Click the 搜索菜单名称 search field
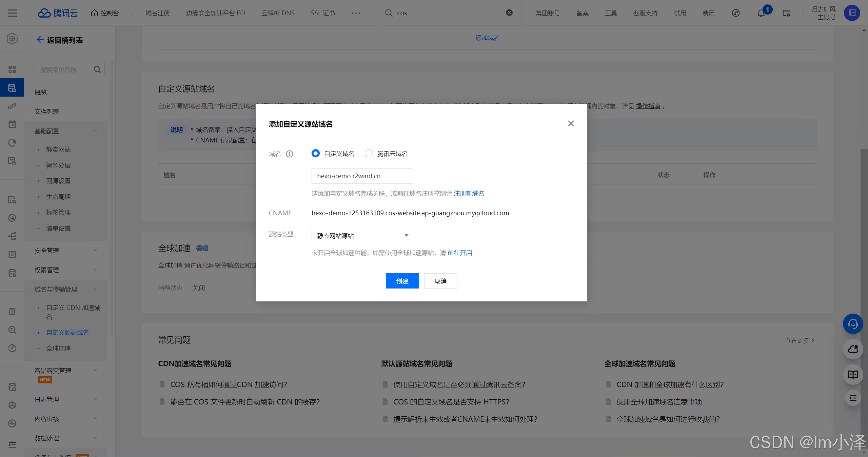868x457 pixels. click(x=69, y=69)
